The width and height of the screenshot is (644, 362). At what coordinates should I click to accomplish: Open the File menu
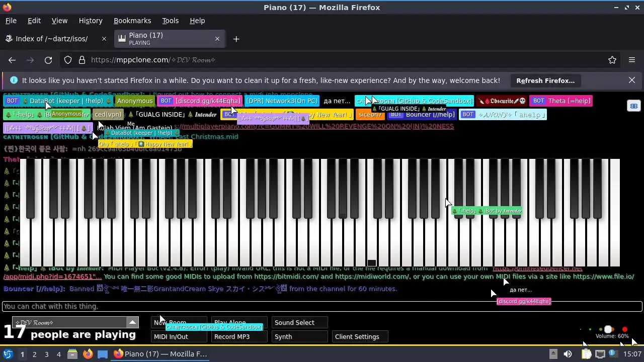point(11,21)
